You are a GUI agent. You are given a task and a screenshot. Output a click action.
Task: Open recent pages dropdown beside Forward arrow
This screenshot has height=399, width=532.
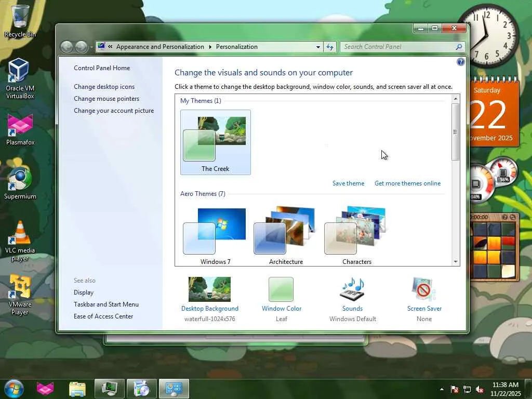[x=91, y=47]
